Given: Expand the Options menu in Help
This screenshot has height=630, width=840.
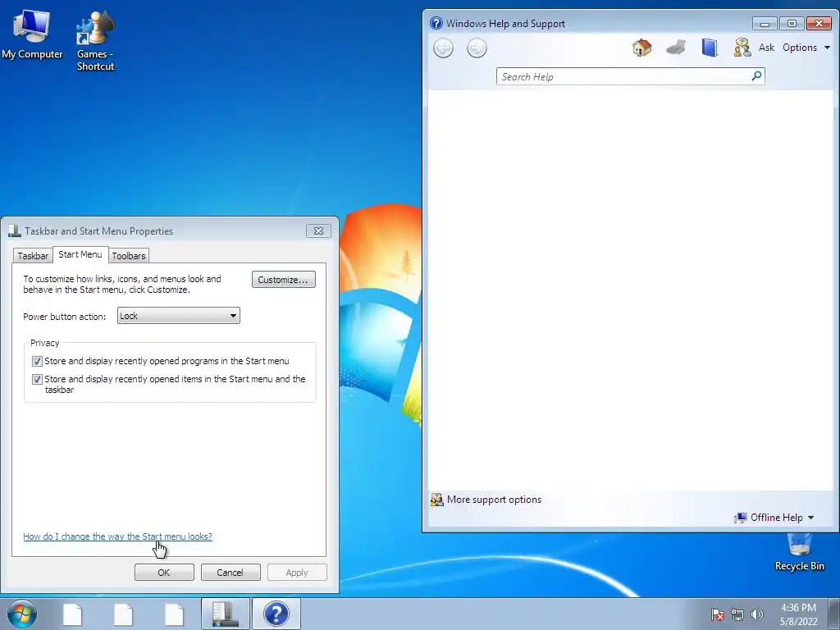Looking at the screenshot, I should pyautogui.click(x=806, y=48).
